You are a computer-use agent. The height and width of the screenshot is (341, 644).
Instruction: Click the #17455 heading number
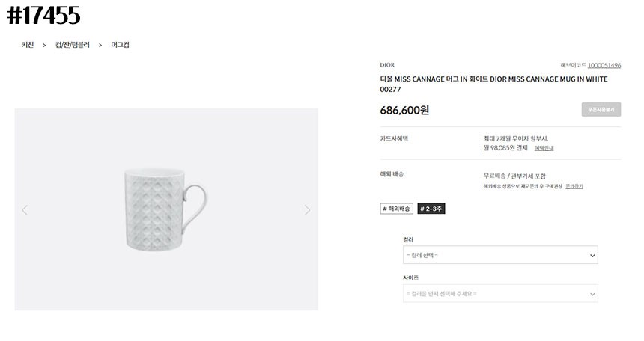(x=43, y=15)
